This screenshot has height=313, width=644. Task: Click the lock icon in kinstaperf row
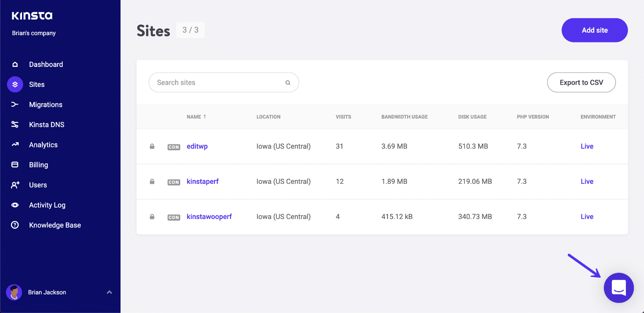152,182
